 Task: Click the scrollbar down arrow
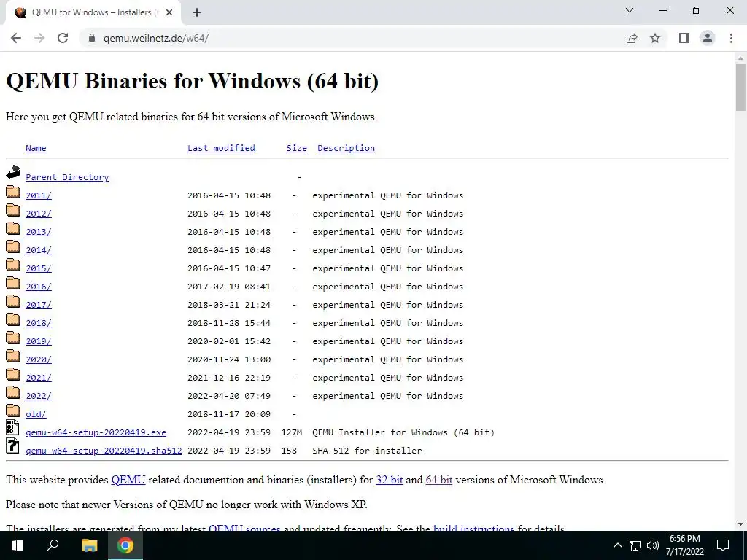[740, 524]
